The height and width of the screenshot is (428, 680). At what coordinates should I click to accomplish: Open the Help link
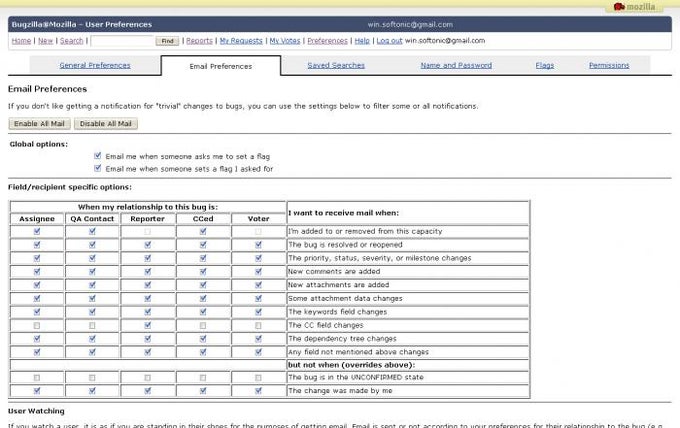tap(362, 41)
